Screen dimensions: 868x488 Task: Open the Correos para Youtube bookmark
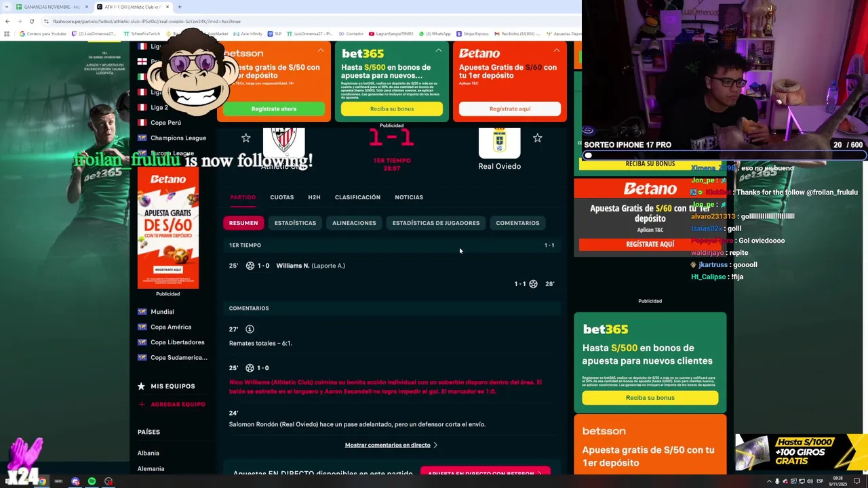pos(43,34)
